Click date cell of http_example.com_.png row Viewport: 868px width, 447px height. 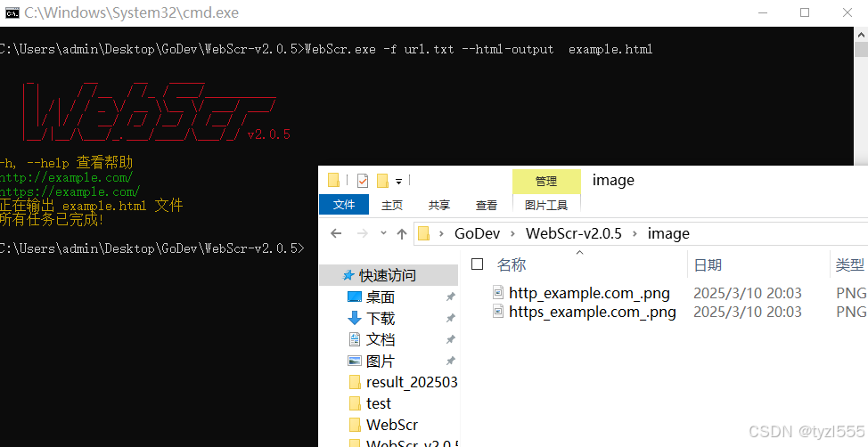[748, 293]
